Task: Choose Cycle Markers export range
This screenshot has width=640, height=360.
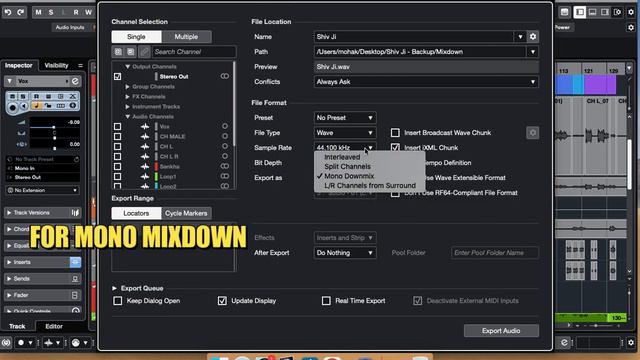Action: 186,213
